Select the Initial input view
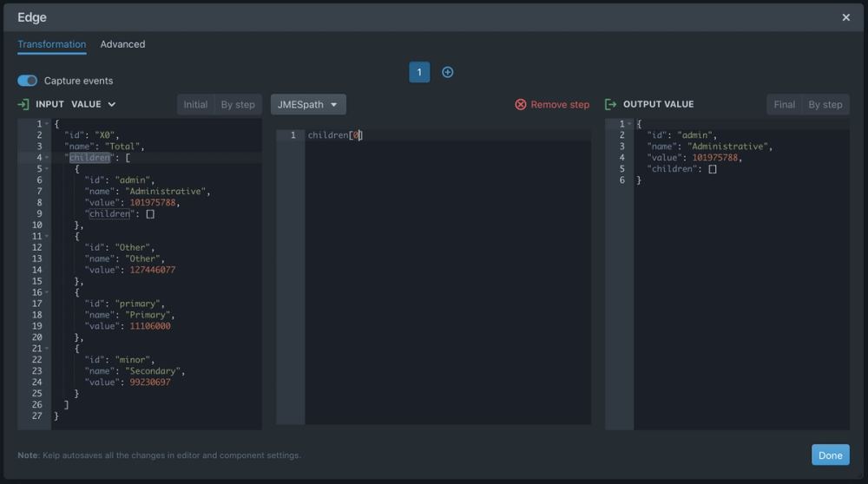Screen dimensions: 868x484 point(195,104)
